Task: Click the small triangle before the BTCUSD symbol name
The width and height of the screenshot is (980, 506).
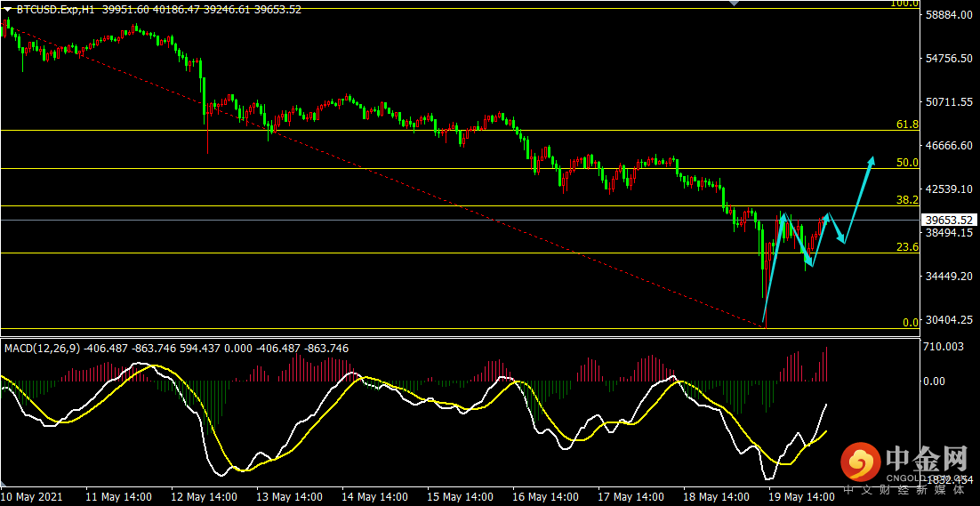Action: (x=8, y=10)
